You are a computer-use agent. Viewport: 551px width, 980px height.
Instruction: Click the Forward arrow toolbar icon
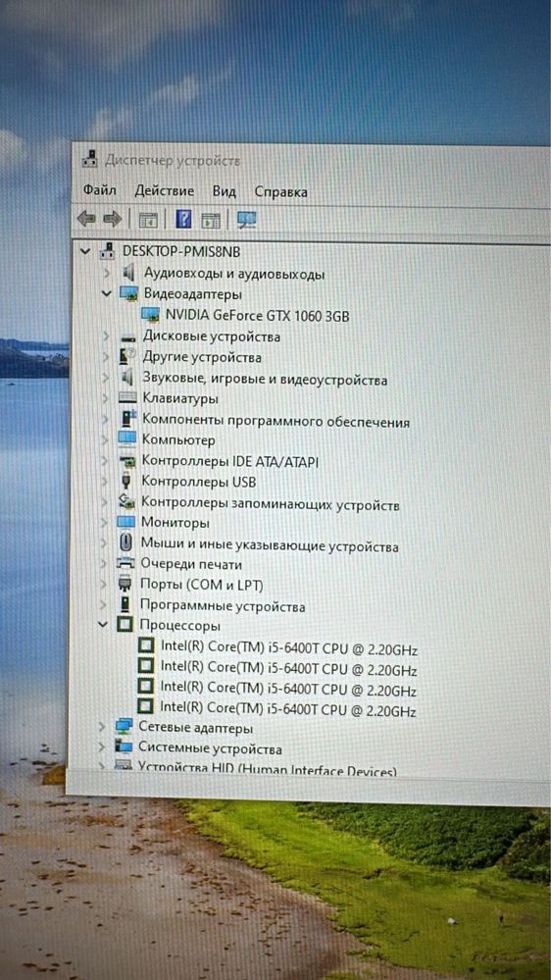click(112, 219)
